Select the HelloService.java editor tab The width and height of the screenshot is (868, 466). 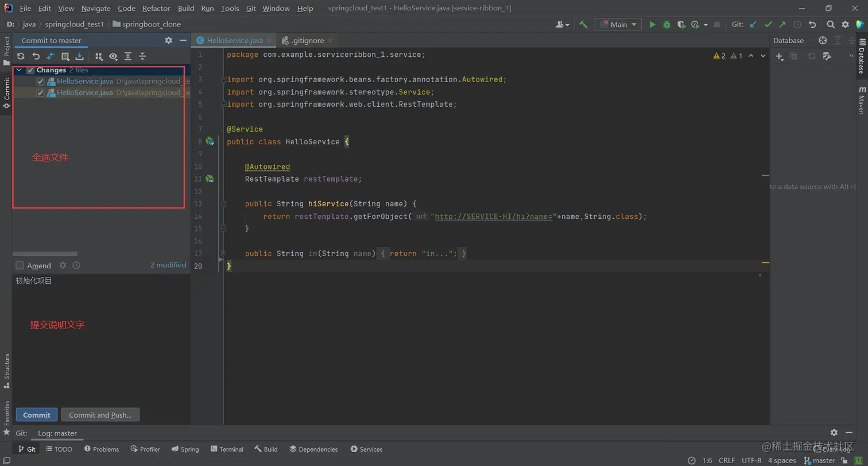coord(234,40)
